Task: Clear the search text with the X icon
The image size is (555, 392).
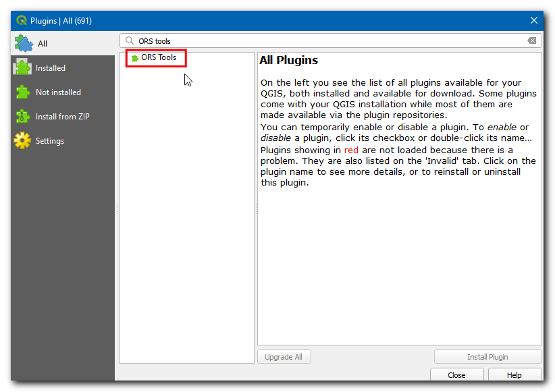Action: 532,41
